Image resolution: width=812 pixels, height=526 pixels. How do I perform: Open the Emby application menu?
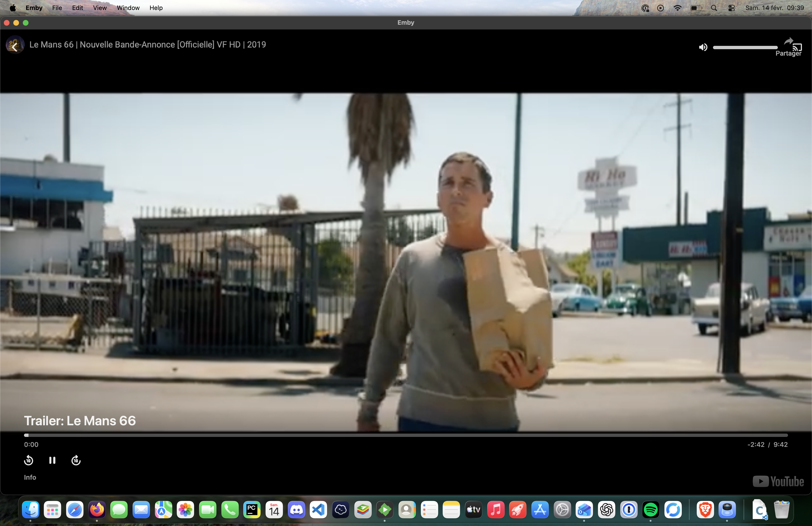click(x=34, y=8)
